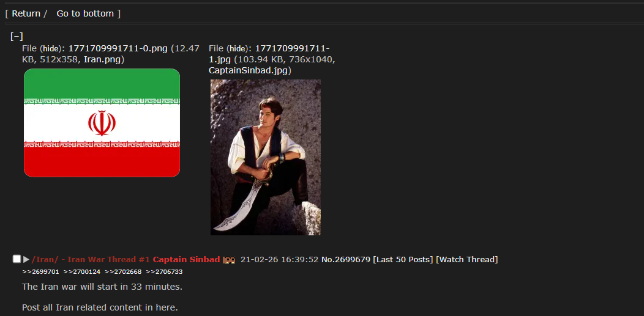Collapse the thread with the [–] toggle

[17, 37]
